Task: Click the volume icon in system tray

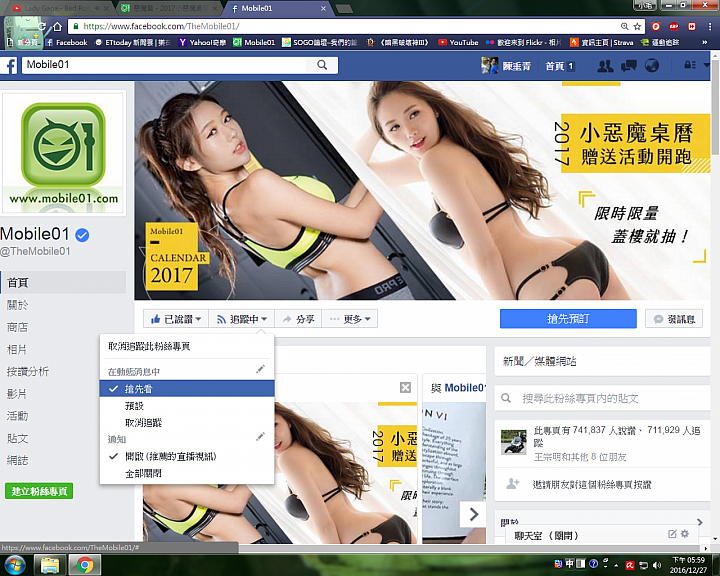Action: click(657, 565)
